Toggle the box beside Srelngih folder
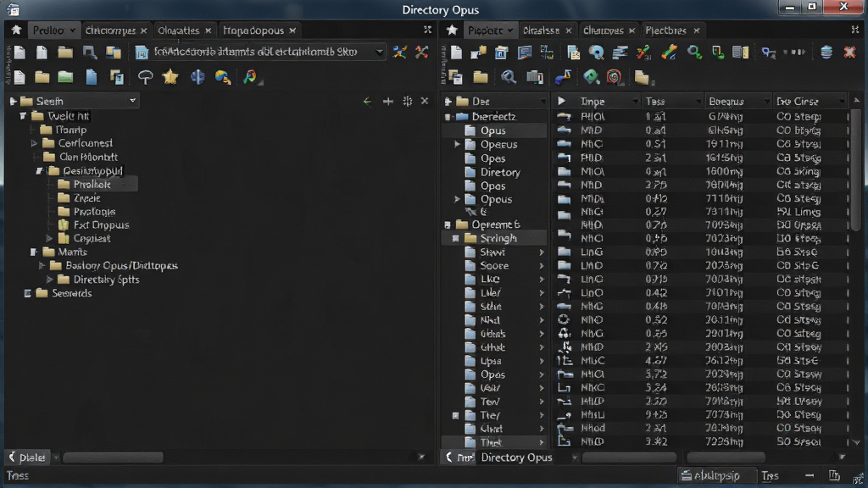868x488 pixels. 455,238
